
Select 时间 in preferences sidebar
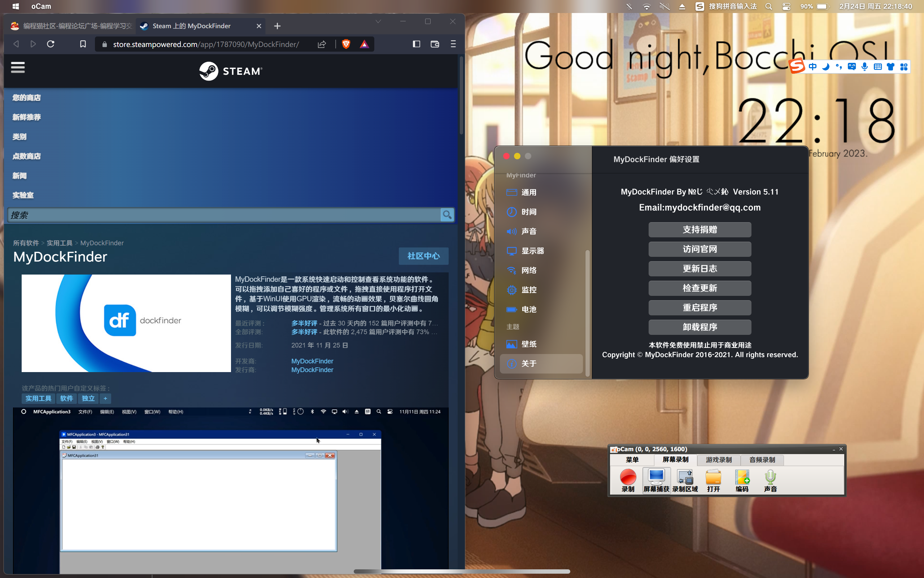541,212
